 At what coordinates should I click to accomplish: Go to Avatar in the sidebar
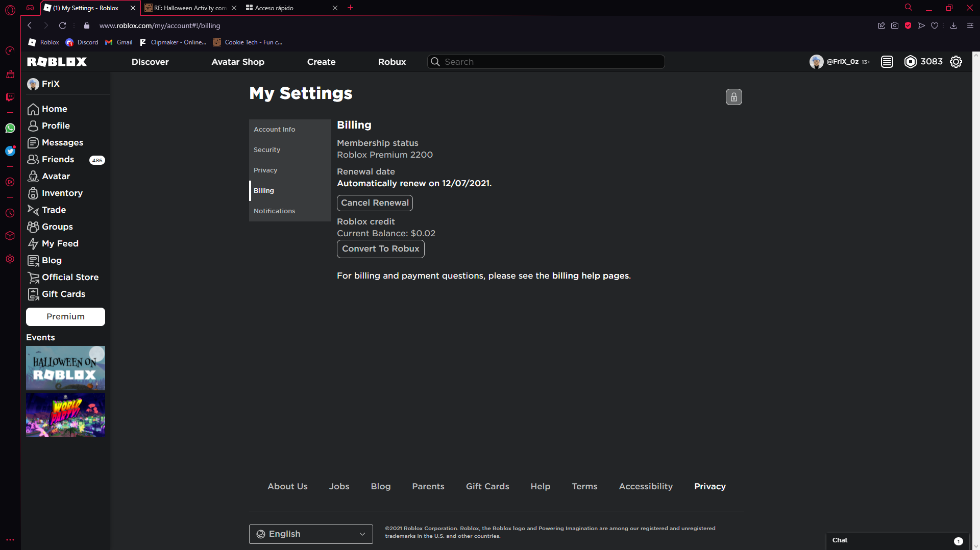pos(48,176)
